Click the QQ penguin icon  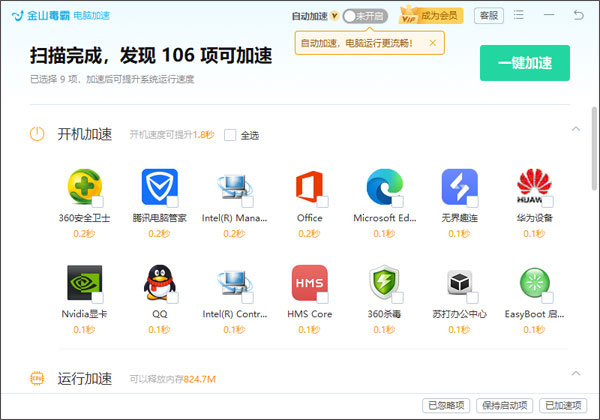tap(160, 282)
